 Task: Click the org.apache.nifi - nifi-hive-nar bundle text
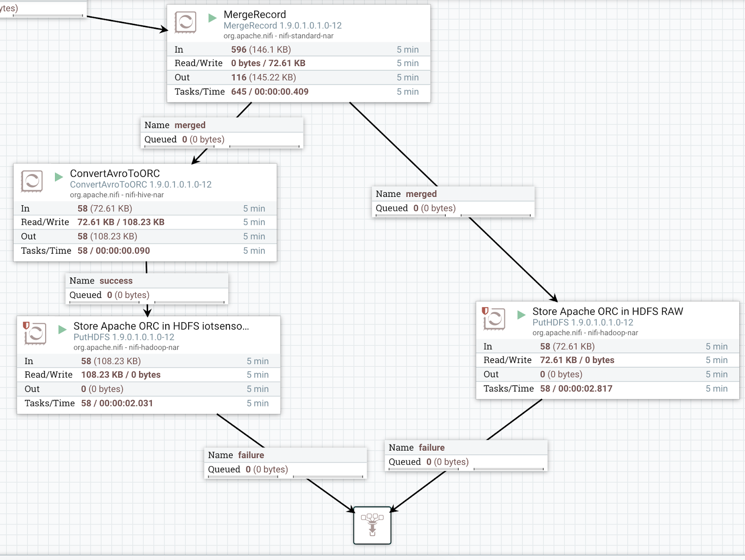pos(117,195)
